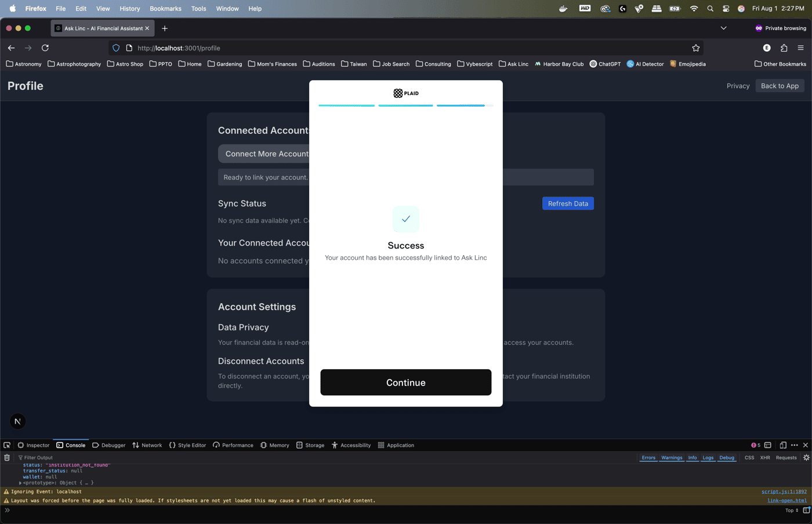Image resolution: width=812 pixels, height=524 pixels.
Task: Switch to the Inspector tab
Action: tap(34, 445)
